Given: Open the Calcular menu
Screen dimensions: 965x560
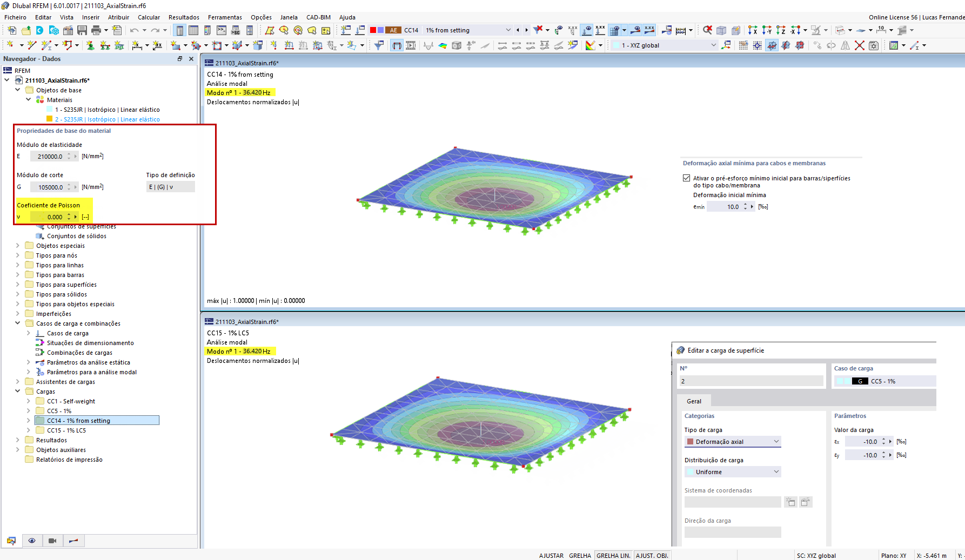Looking at the screenshot, I should 149,17.
